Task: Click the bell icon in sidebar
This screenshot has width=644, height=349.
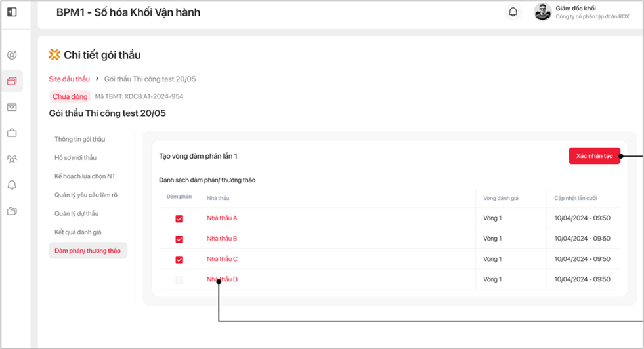Action: 12,186
